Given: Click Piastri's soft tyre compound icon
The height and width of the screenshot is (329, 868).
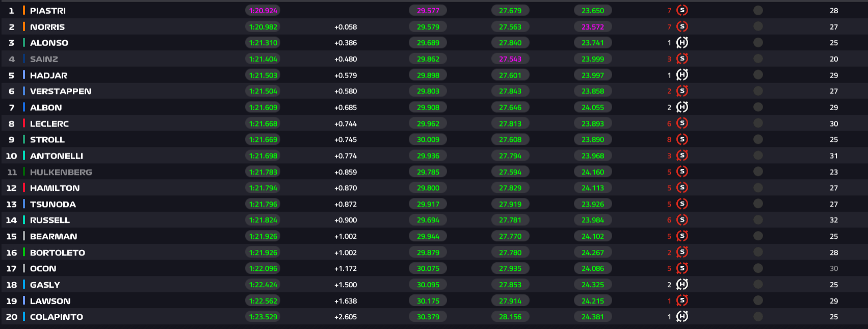Looking at the screenshot, I should pyautogui.click(x=682, y=10).
